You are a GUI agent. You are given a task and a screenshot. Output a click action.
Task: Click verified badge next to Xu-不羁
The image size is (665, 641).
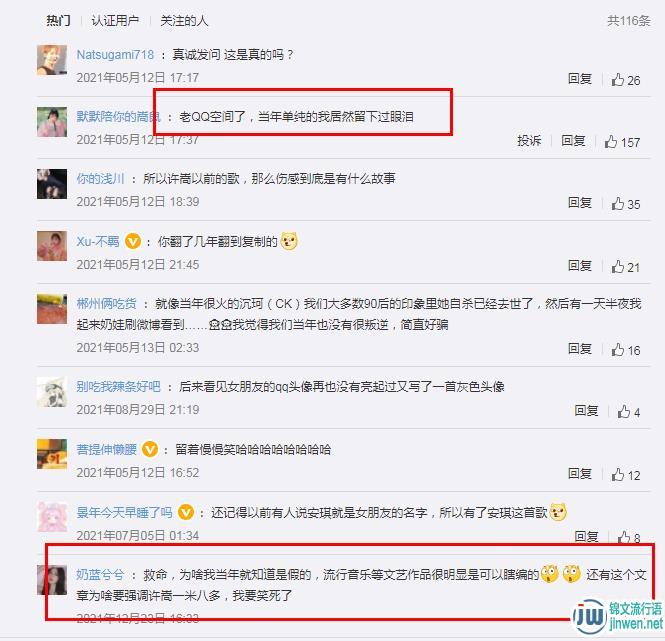pyautogui.click(x=133, y=241)
